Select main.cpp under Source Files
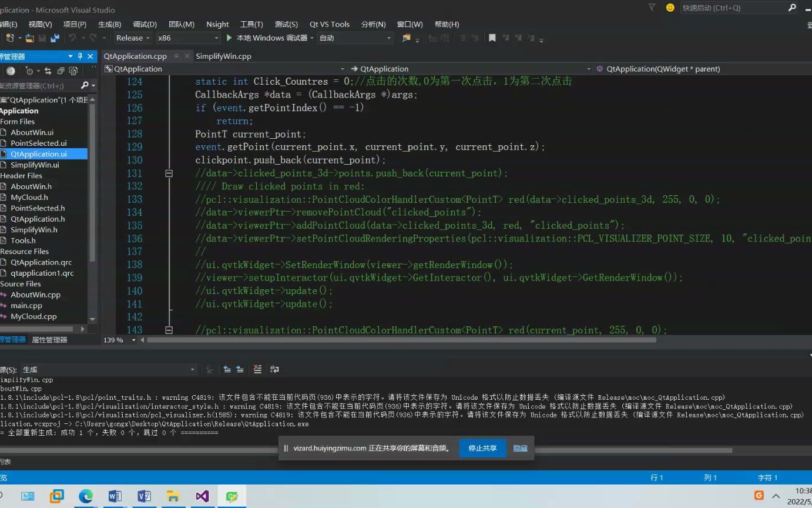This screenshot has height=508, width=812. (x=26, y=305)
